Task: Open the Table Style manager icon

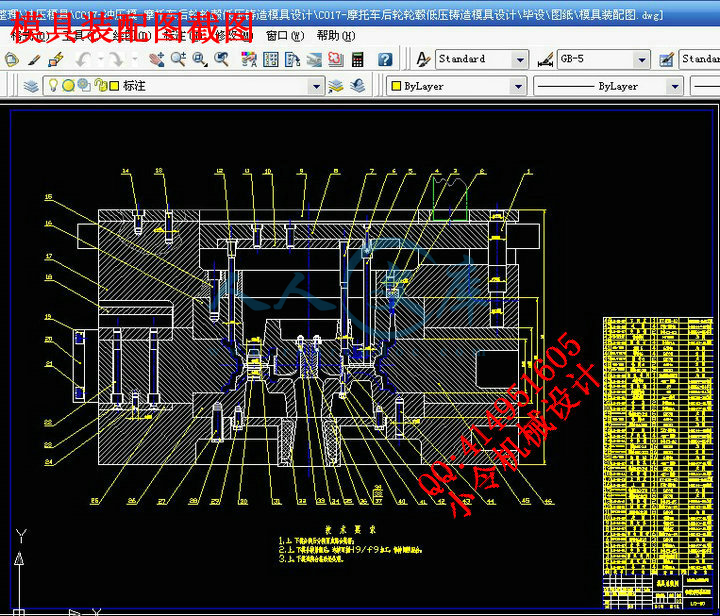Action: coord(666,60)
